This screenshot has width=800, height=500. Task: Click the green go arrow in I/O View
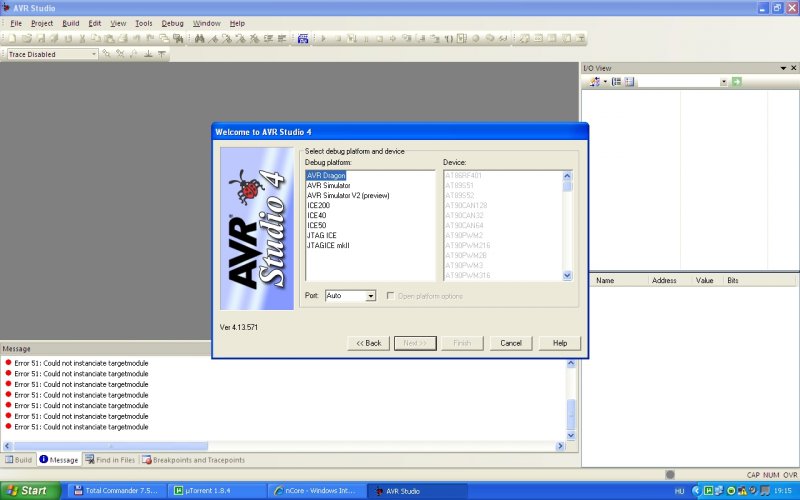tap(736, 82)
